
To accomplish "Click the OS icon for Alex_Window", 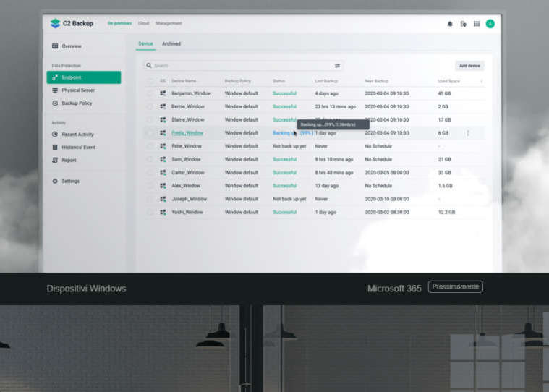I will click(x=163, y=186).
